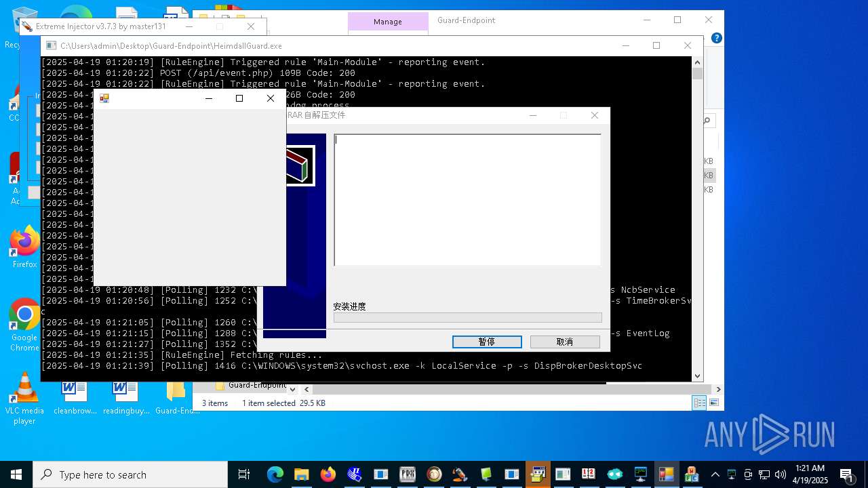Maximize the HeimdallGuard.exe console window

tap(656, 45)
